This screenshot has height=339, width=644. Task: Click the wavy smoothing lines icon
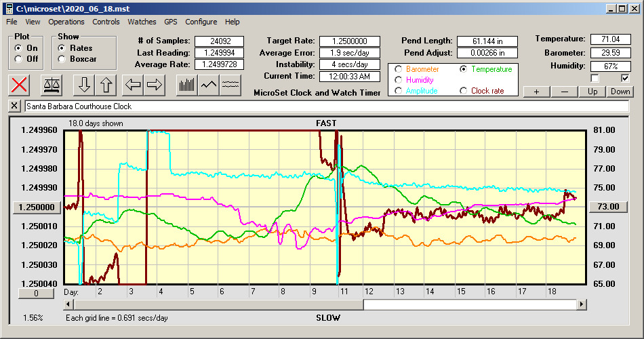coord(230,85)
